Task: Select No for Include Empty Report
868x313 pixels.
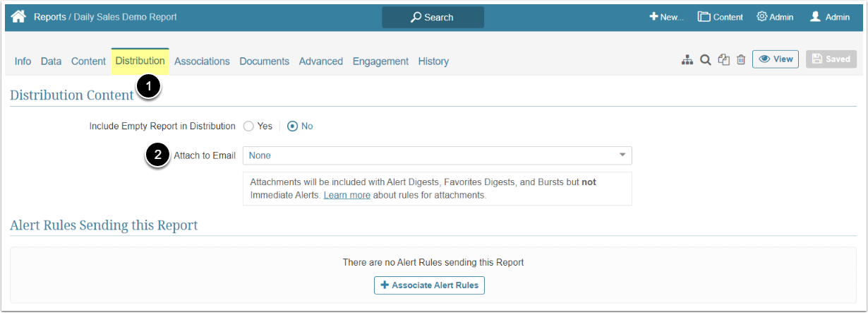Action: 292,126
